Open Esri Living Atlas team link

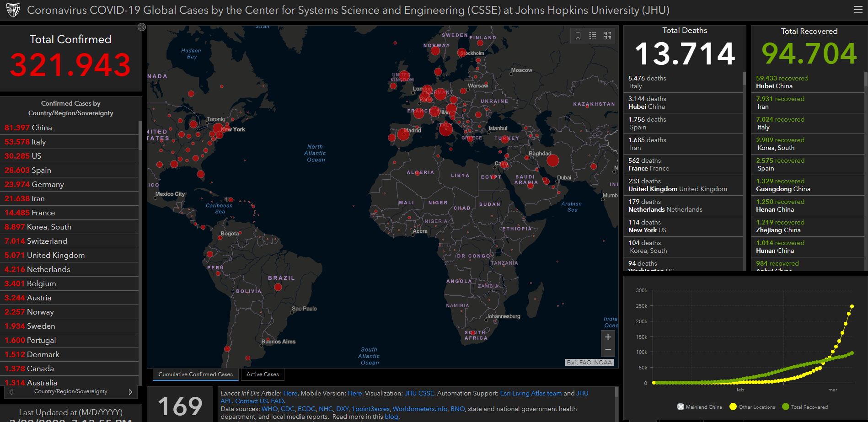530,393
